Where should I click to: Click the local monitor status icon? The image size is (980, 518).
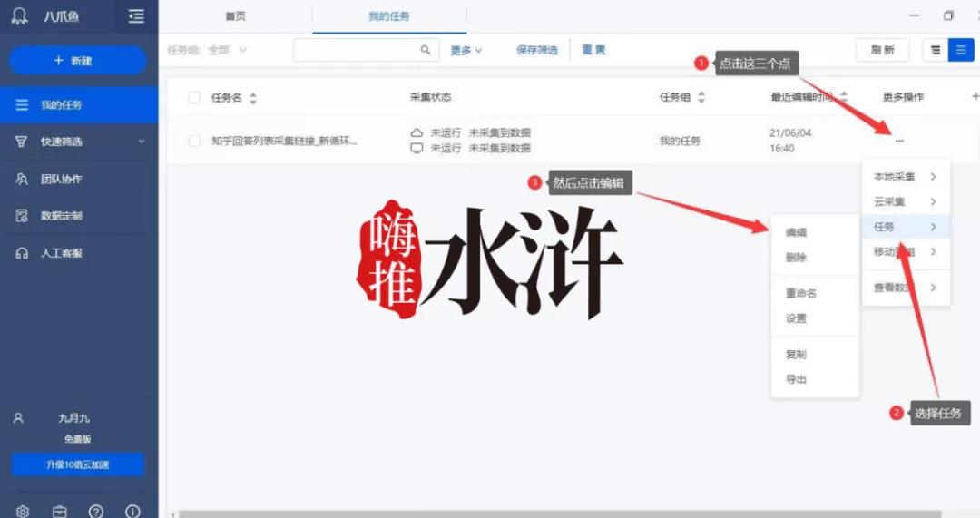(x=416, y=148)
